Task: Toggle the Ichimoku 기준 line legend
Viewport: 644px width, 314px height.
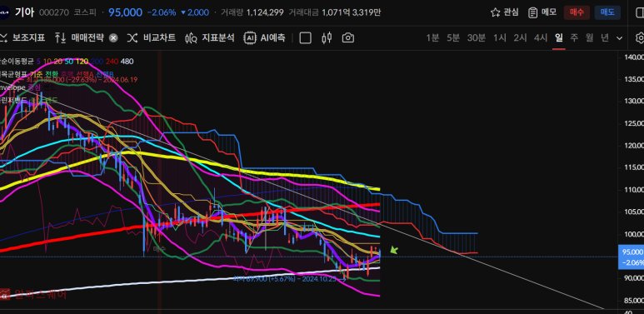Action: tap(36, 73)
